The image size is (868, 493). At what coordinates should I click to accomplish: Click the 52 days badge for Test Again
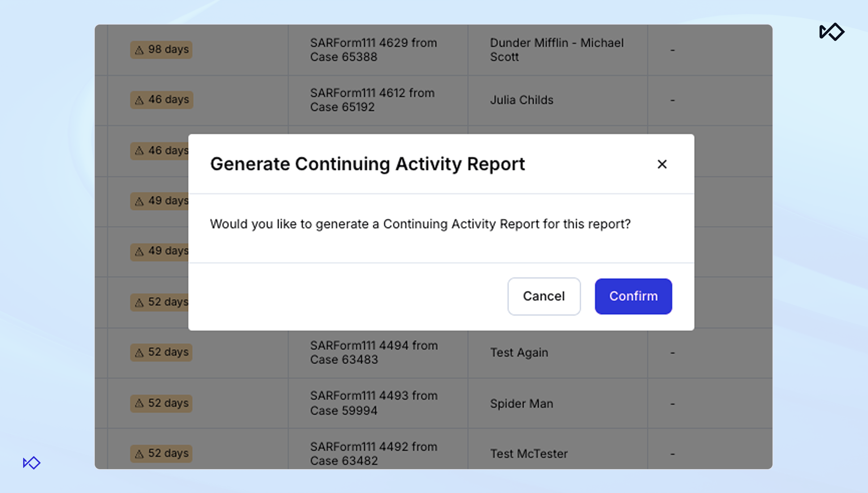click(161, 352)
